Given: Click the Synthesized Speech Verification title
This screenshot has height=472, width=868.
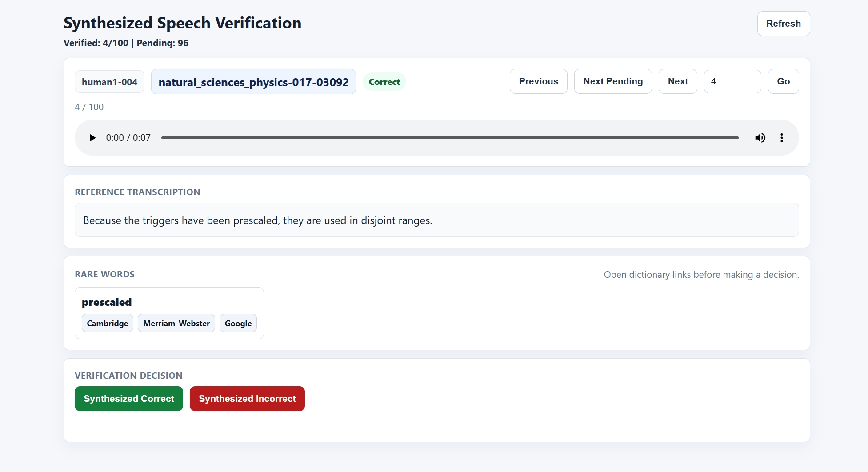Looking at the screenshot, I should (x=182, y=23).
